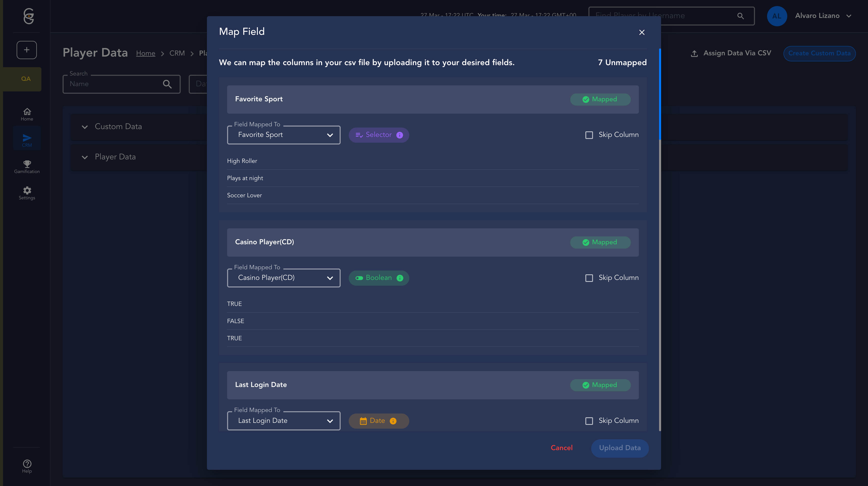Check Skip Column for Favorite Sport
The width and height of the screenshot is (868, 486).
[589, 135]
